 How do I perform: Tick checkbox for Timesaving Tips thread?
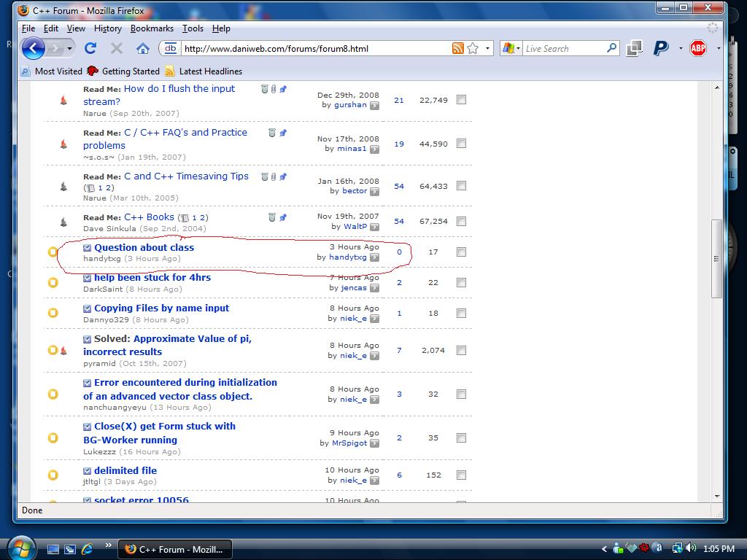pyautogui.click(x=461, y=186)
